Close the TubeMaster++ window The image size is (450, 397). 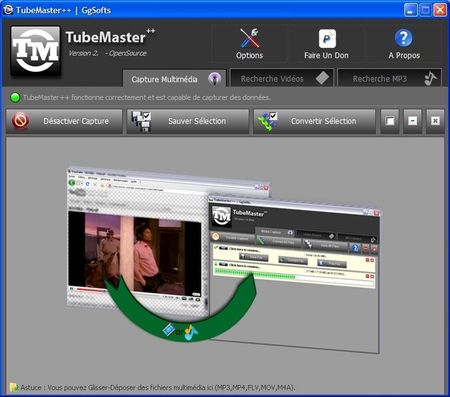pos(440,10)
